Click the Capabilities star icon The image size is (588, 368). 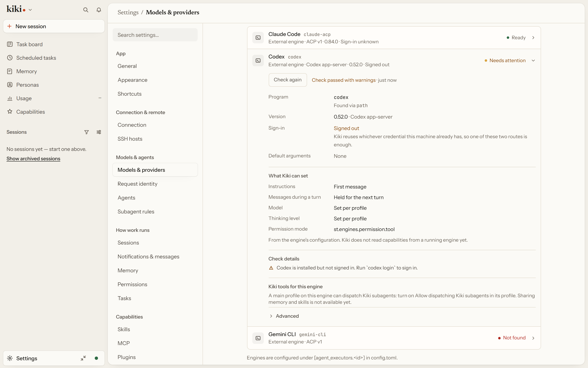pyautogui.click(x=10, y=112)
